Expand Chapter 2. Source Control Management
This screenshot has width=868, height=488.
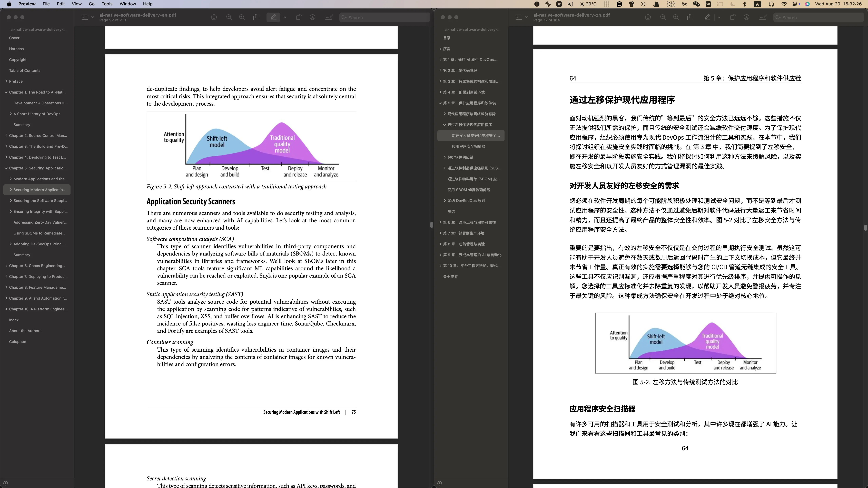pos(6,135)
